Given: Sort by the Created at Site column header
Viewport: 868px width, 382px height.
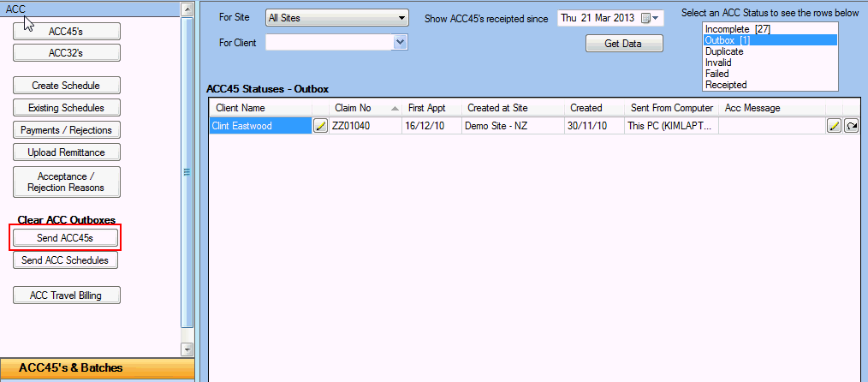Looking at the screenshot, I should coord(513,108).
